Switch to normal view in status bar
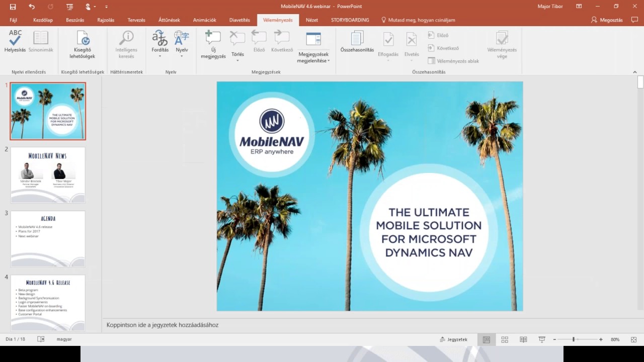The width and height of the screenshot is (644, 362). (x=486, y=339)
